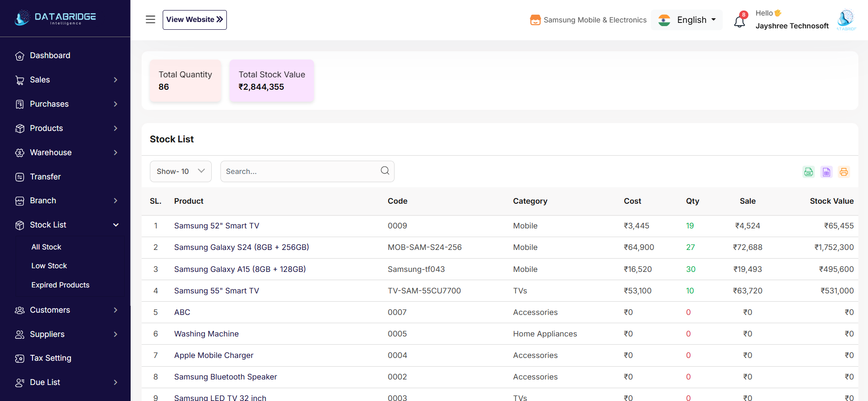Click the Databridge Intelligence logo
Image resolution: width=868 pixels, height=401 pixels.
coord(55,18)
